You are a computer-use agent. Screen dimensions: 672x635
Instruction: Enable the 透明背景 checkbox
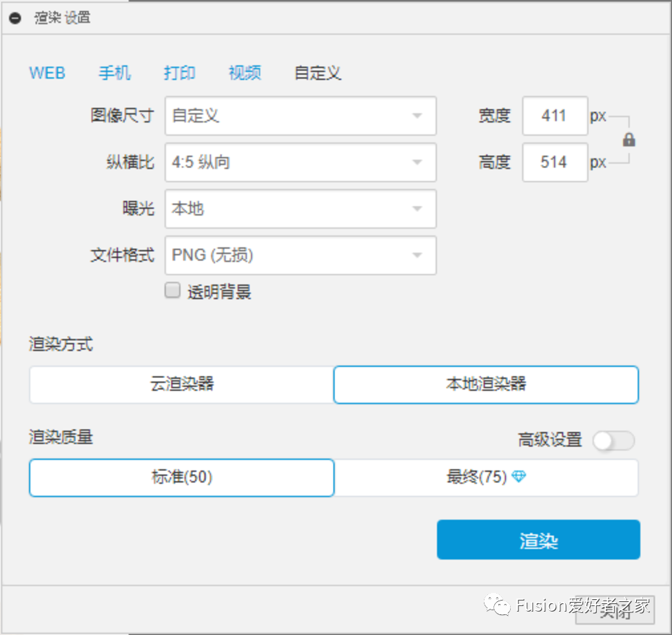(x=172, y=291)
